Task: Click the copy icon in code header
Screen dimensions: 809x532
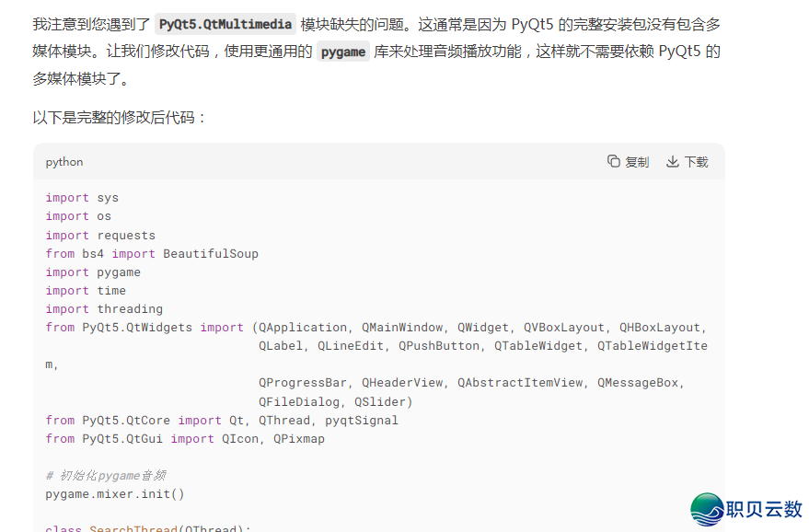Action: [614, 161]
